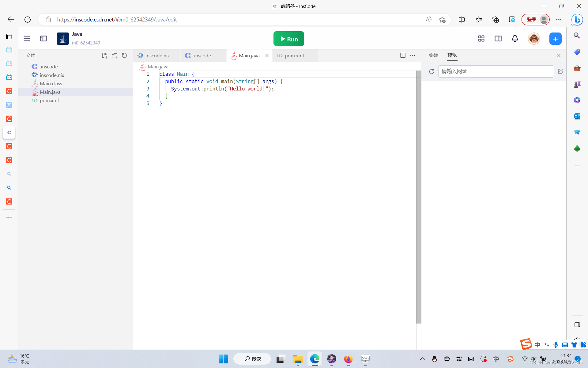The image size is (588, 368).
Task: Open the notifications bell
Action: pos(515,39)
